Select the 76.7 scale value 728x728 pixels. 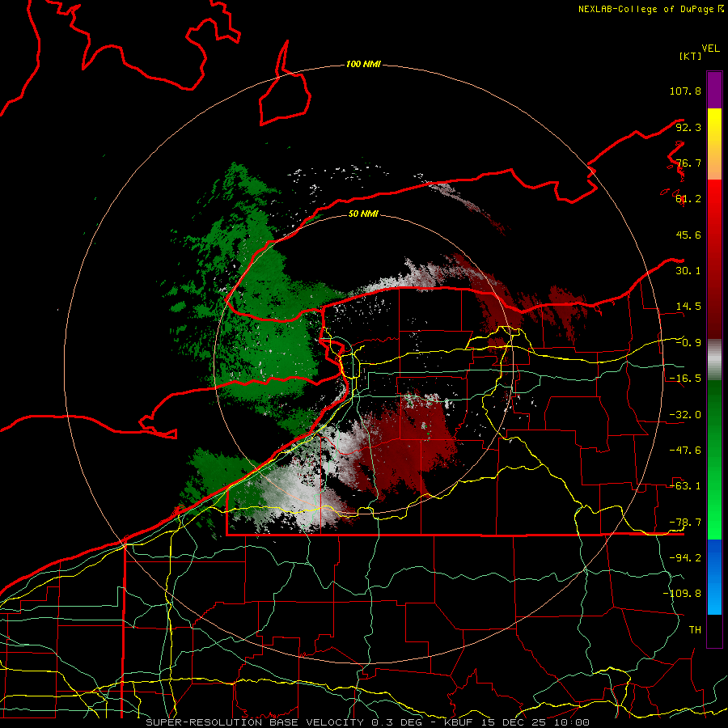tap(688, 163)
